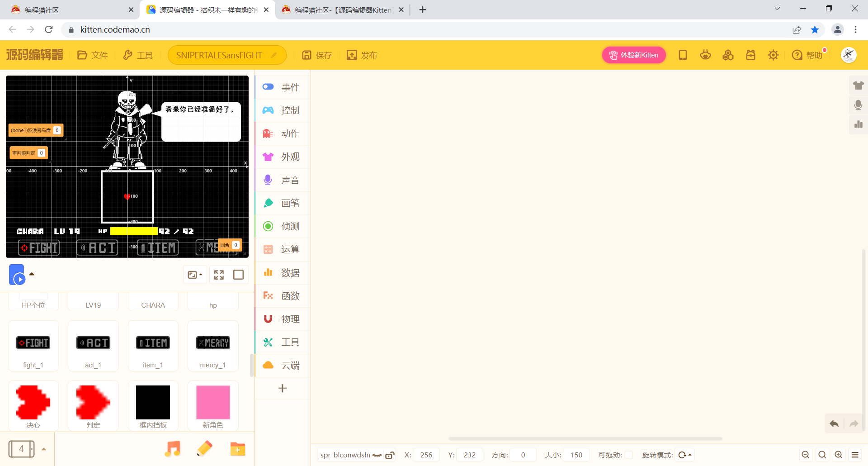Click the 发布 (Publish) button
This screenshot has width=868, height=466.
(362, 55)
